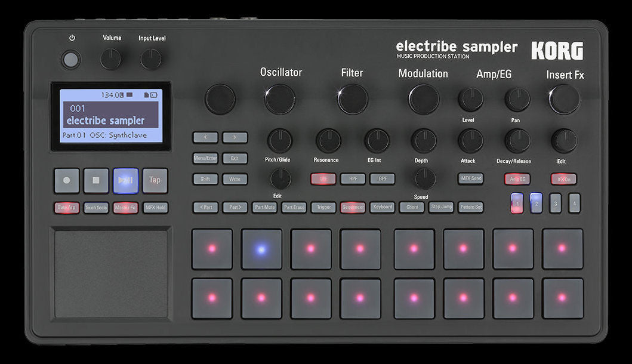Tap the Tap tempo button
This screenshot has height=364, width=632.
coord(155,180)
